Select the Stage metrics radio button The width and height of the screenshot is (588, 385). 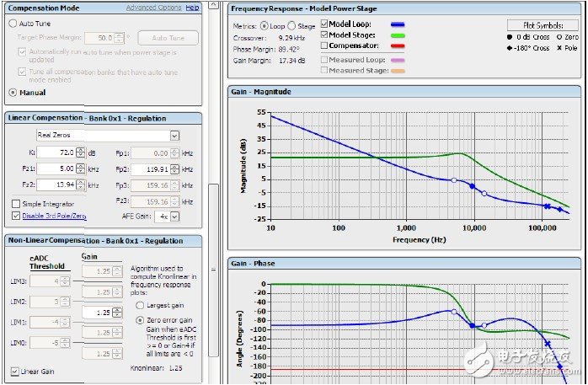pos(291,25)
